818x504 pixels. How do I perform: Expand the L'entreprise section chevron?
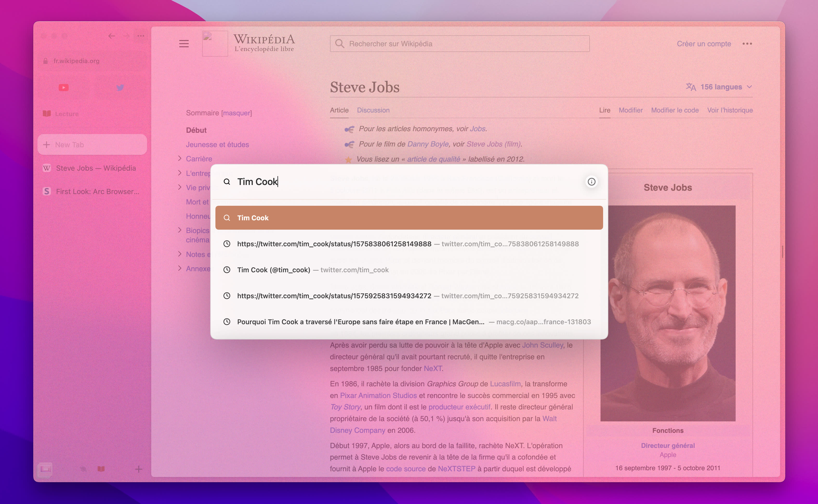pyautogui.click(x=180, y=173)
